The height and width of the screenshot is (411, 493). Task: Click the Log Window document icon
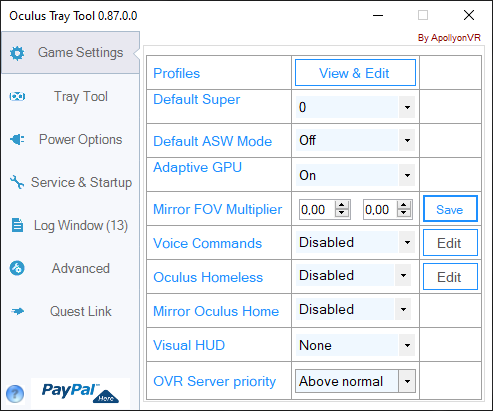point(17,225)
